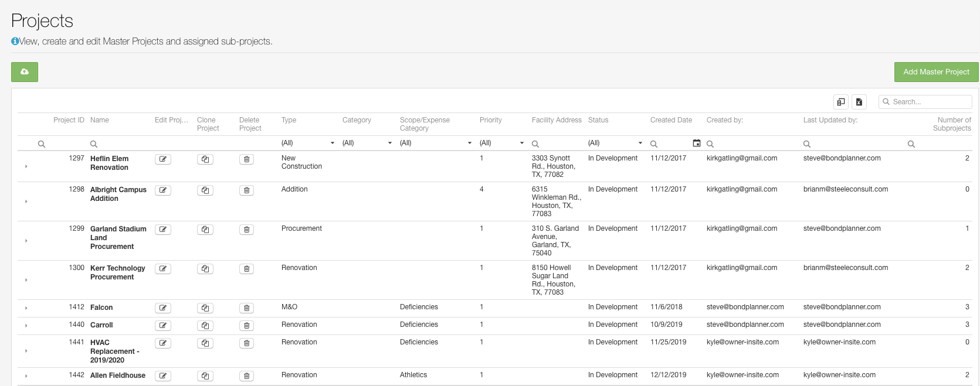Expand the Heflin Elem Renovation row
This screenshot has width=980, height=386.
(x=26, y=166)
